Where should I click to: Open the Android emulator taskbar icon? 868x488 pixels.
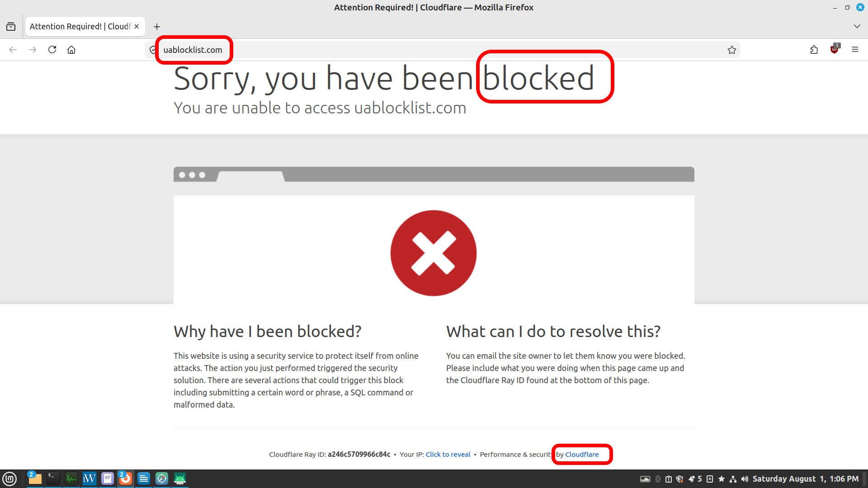click(x=179, y=479)
